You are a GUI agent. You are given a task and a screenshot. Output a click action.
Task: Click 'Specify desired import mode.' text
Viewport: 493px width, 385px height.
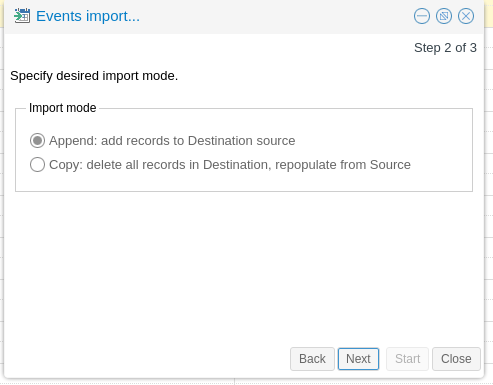[94, 76]
